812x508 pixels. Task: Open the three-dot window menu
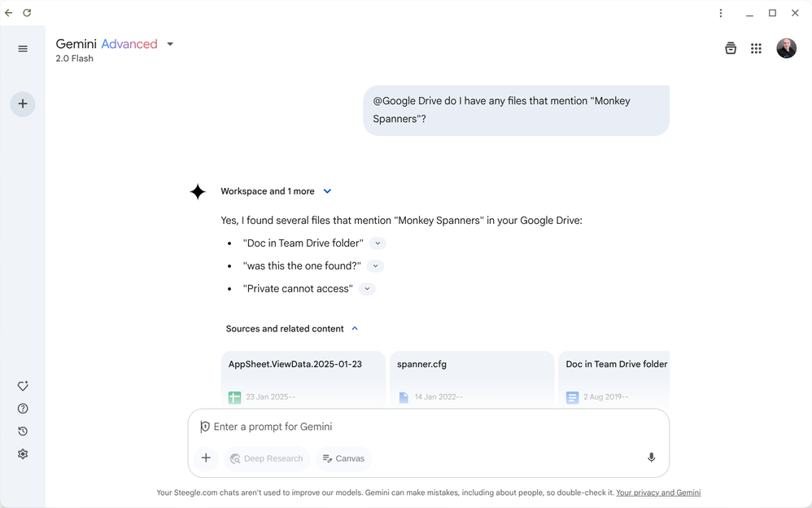click(720, 13)
